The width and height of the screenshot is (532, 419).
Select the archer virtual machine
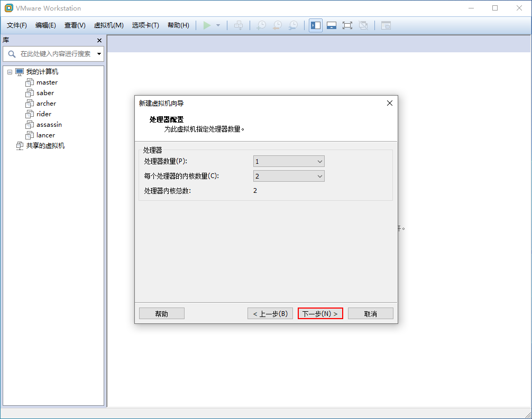tap(46, 104)
